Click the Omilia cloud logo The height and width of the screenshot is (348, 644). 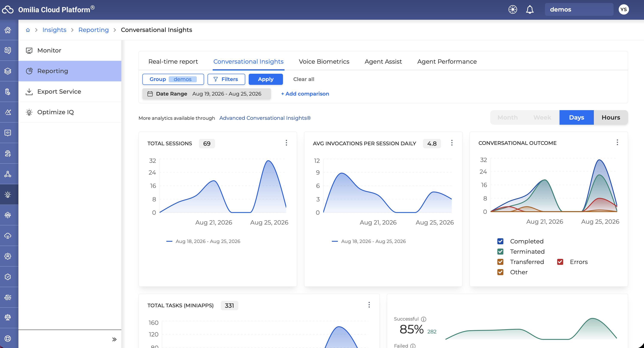[x=8, y=10]
